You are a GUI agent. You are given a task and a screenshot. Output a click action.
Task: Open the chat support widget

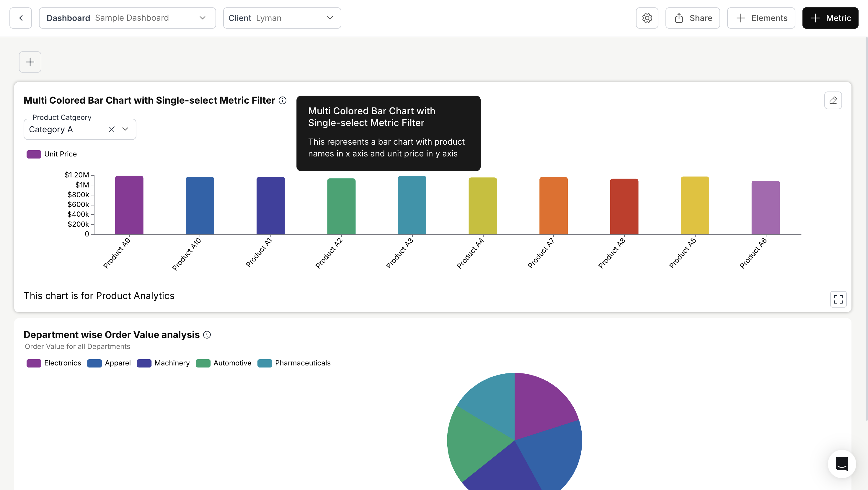point(841,464)
